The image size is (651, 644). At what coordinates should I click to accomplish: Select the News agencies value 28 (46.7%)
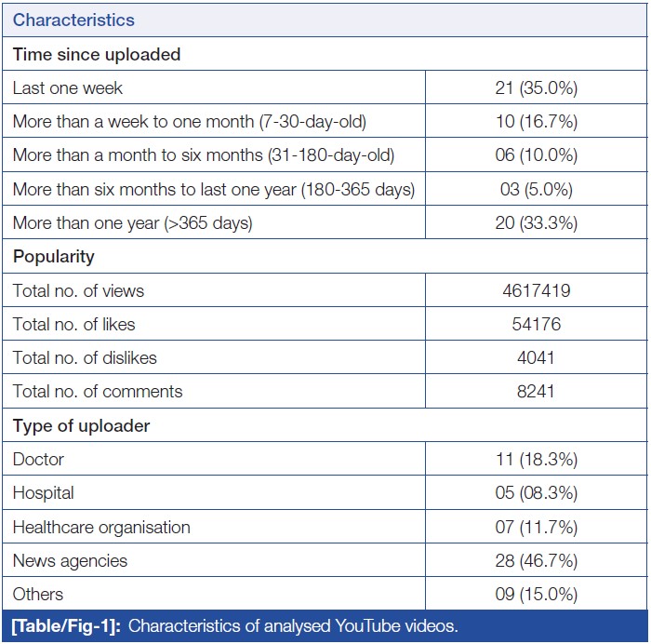(536, 560)
